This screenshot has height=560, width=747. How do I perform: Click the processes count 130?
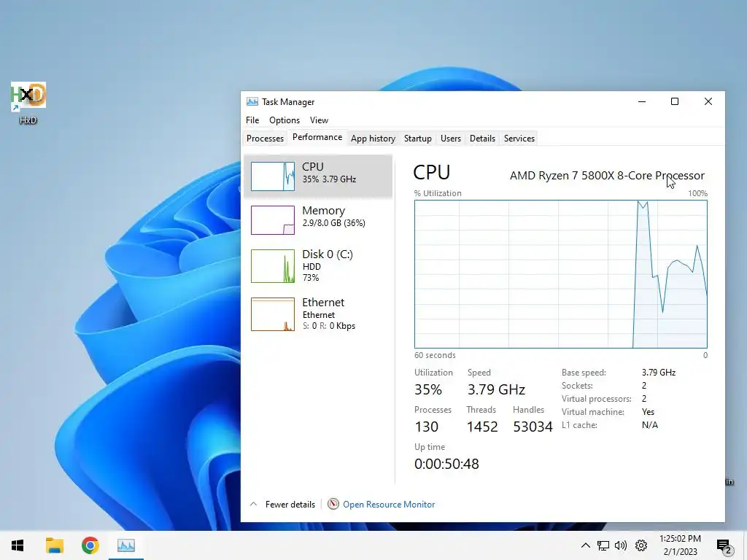click(x=426, y=427)
